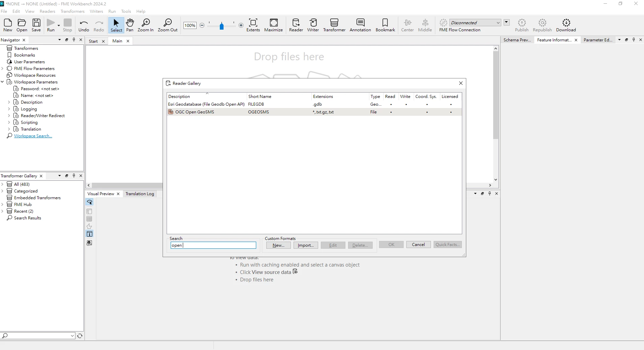Expand the All (483) transformers node
The image size is (644, 350).
tap(2, 184)
